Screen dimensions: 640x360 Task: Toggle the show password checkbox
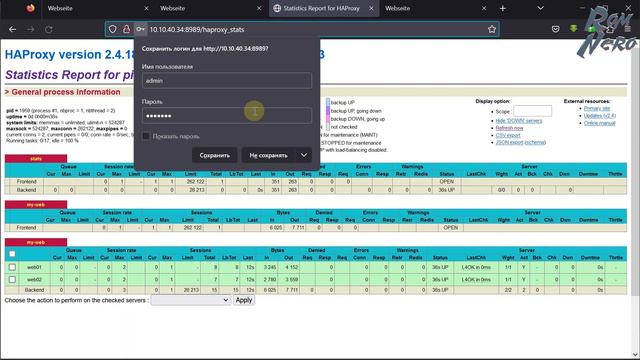point(146,136)
